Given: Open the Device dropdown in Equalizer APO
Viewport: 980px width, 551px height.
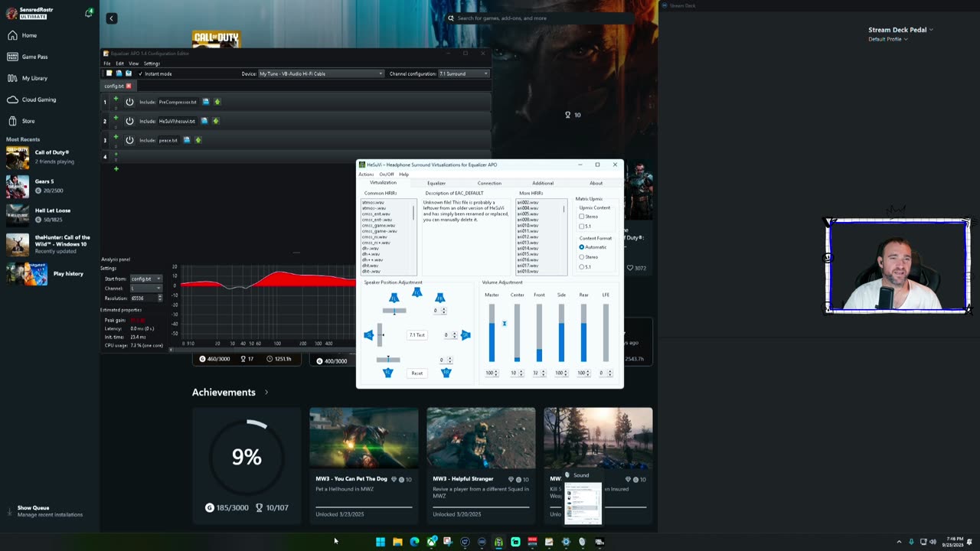Looking at the screenshot, I should 321,73.
